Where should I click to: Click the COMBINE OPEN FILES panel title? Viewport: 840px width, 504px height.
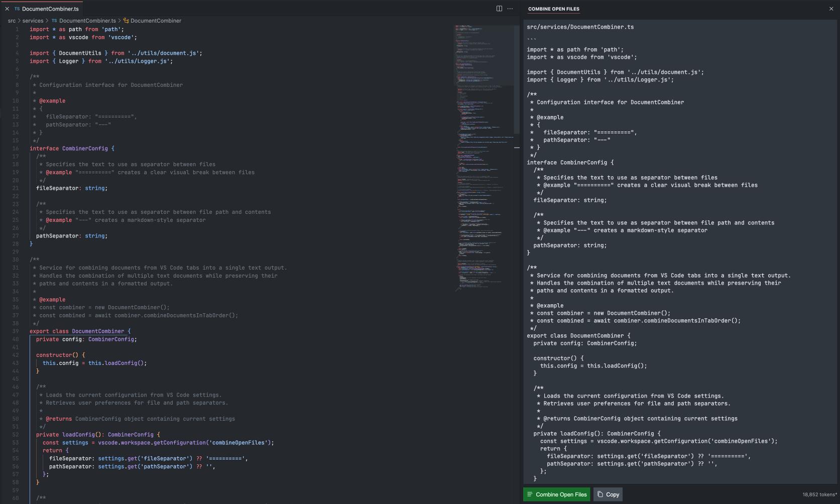click(554, 9)
